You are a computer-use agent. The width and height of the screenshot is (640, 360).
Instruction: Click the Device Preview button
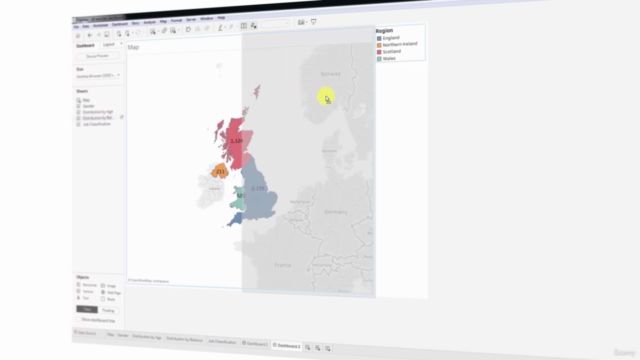tap(98, 56)
